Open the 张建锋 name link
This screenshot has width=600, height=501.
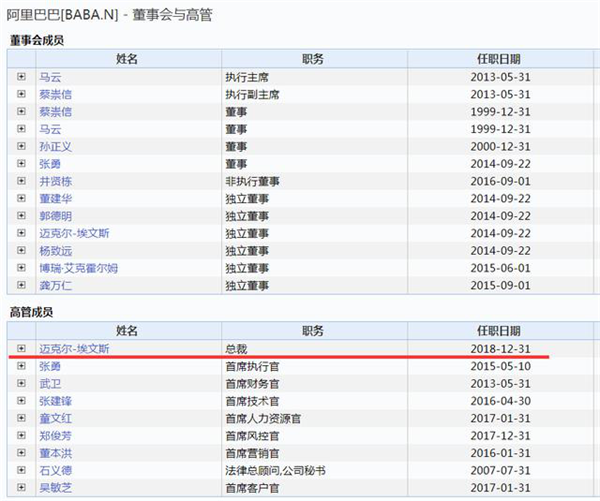(55, 401)
